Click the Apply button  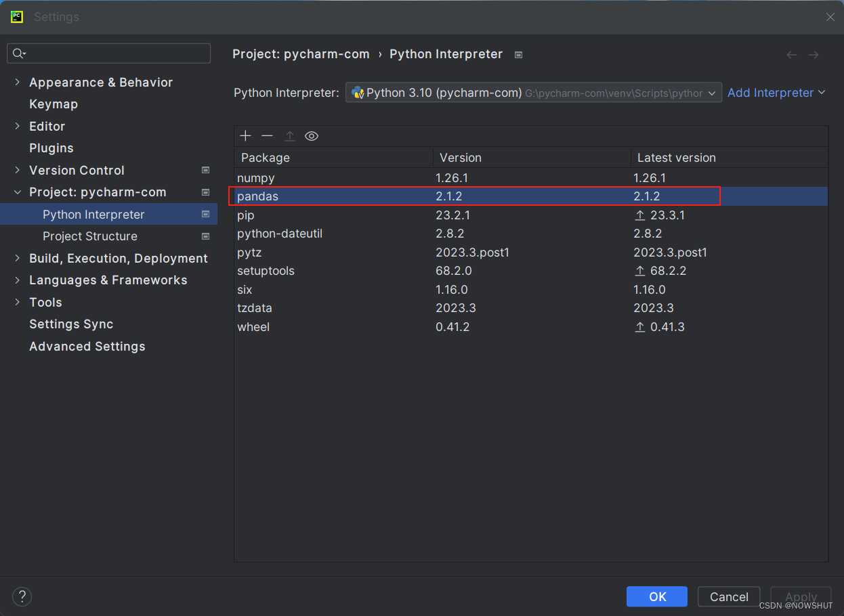tap(801, 596)
